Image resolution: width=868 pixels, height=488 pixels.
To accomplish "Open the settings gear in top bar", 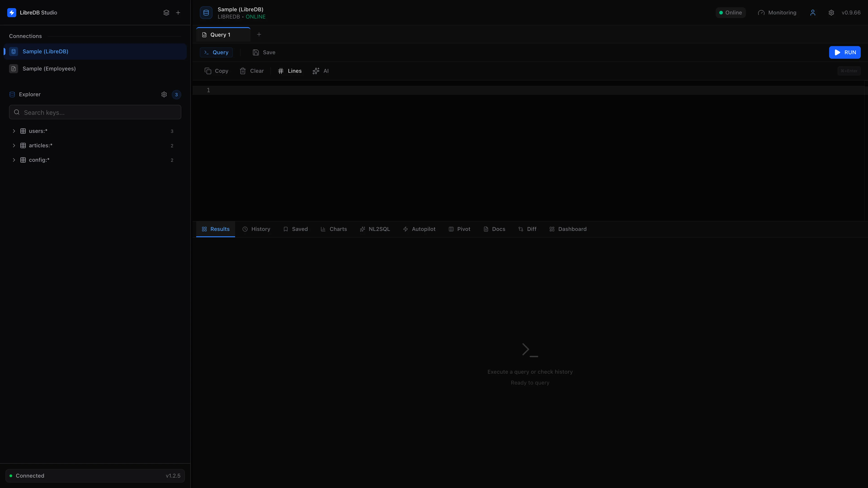I will (x=831, y=12).
